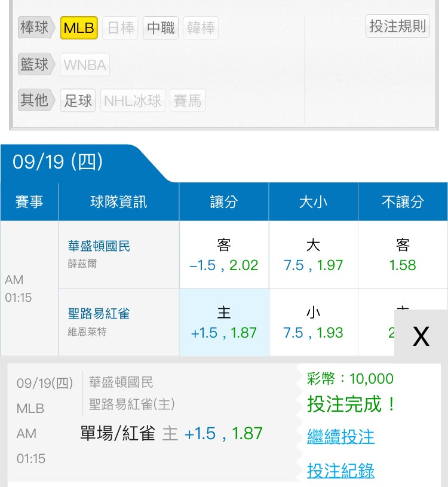Select the 賽馬 category
The image size is (448, 487).
188,100
